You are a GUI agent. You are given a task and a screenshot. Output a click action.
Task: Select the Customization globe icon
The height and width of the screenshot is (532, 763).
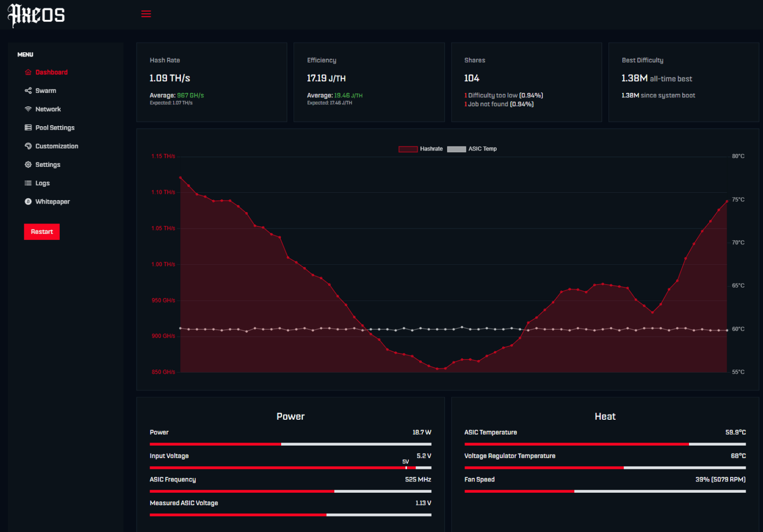coord(28,146)
